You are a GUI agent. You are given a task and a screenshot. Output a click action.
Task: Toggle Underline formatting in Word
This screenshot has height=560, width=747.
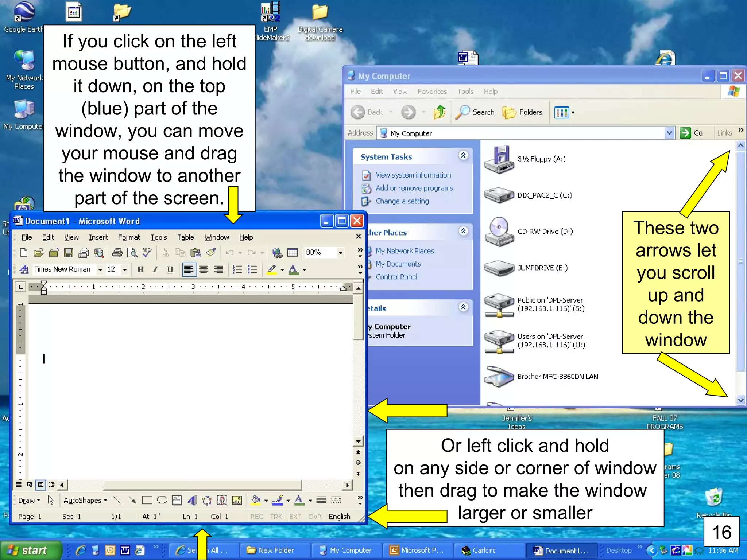pos(170,269)
